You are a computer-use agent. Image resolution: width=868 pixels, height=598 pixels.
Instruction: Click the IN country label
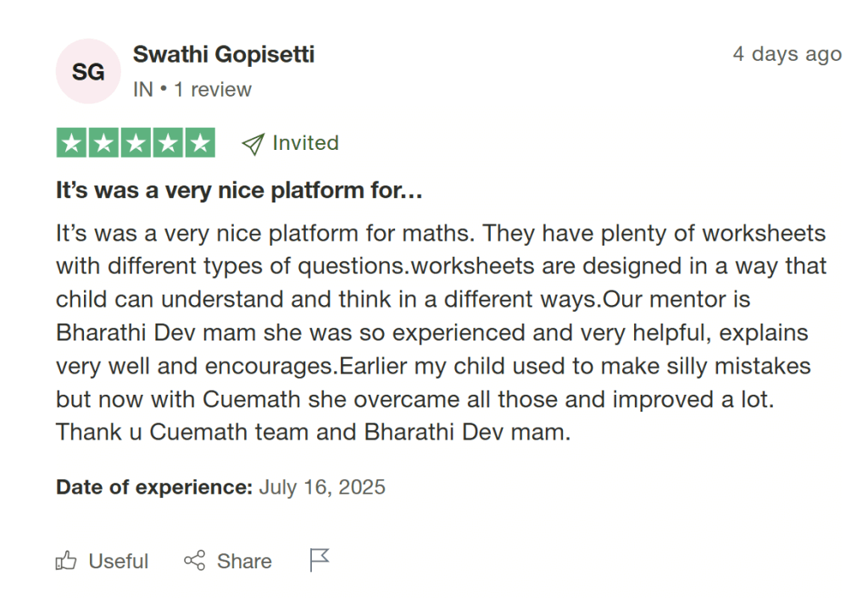(144, 89)
